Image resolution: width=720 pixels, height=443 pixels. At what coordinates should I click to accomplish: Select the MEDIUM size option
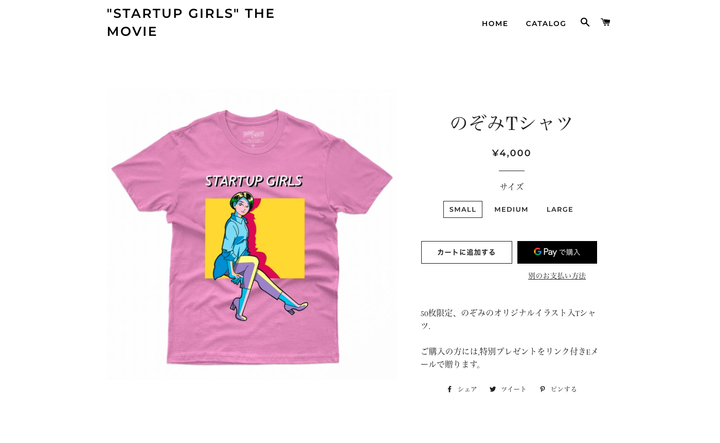tap(511, 209)
